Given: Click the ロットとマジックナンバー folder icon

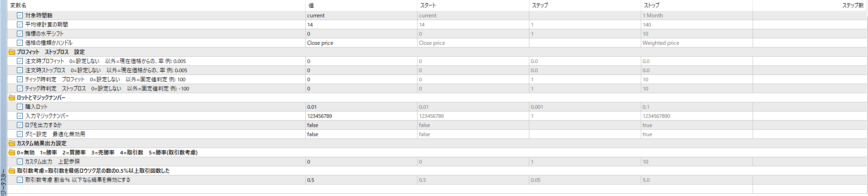Looking at the screenshot, I should pyautogui.click(x=12, y=98).
